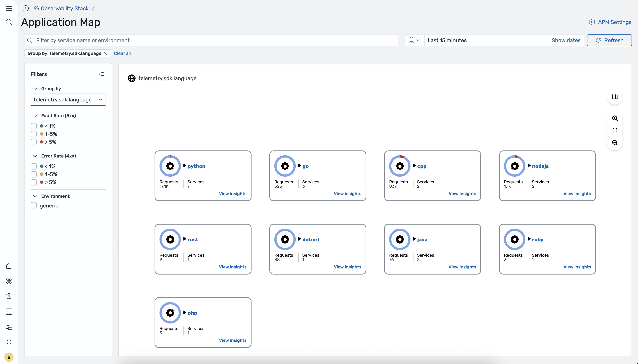Open the hamburger navigation menu
The width and height of the screenshot is (638, 364).
9,8
